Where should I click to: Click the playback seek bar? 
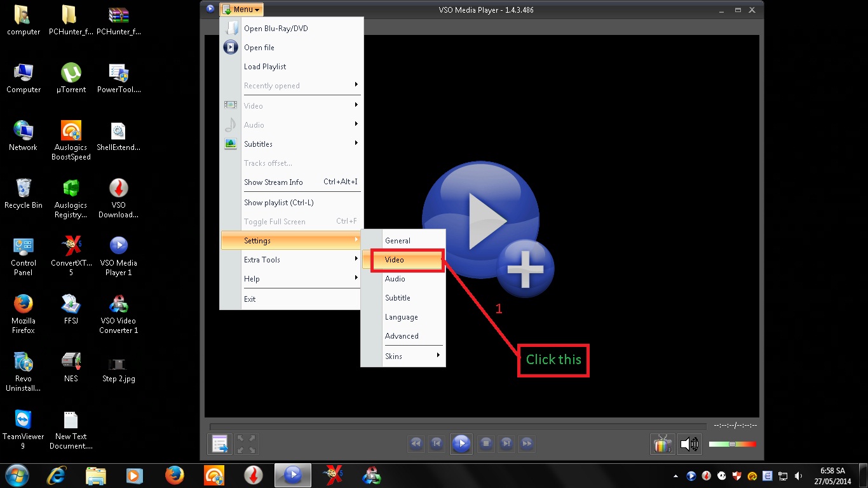coord(458,426)
